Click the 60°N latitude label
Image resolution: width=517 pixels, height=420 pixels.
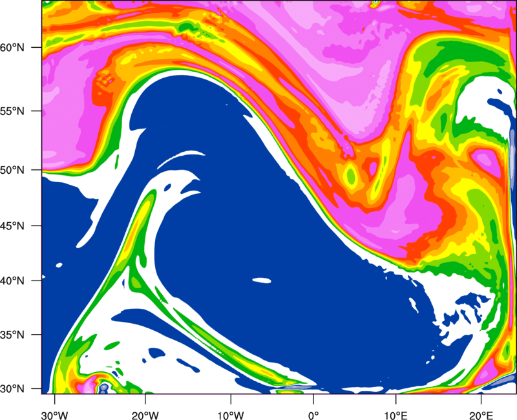(12, 47)
